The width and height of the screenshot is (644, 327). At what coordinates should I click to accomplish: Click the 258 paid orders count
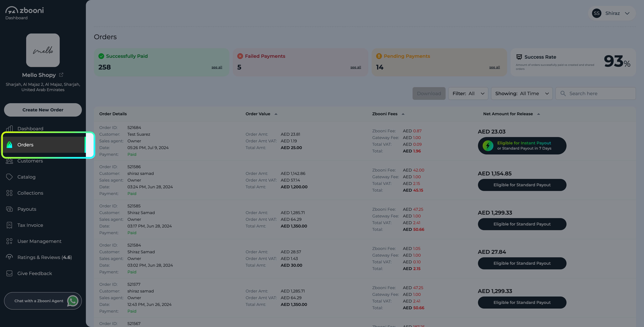click(105, 67)
